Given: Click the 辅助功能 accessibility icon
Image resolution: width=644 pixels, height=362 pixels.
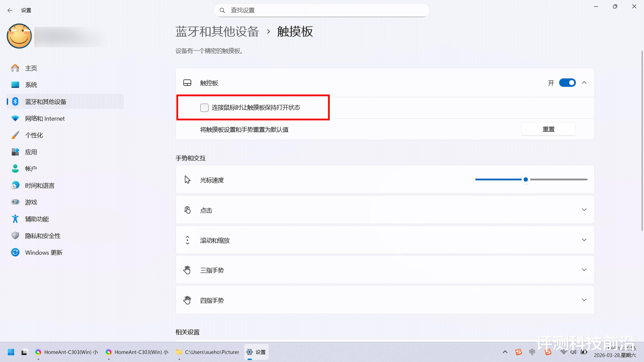Looking at the screenshot, I should pyautogui.click(x=15, y=219).
